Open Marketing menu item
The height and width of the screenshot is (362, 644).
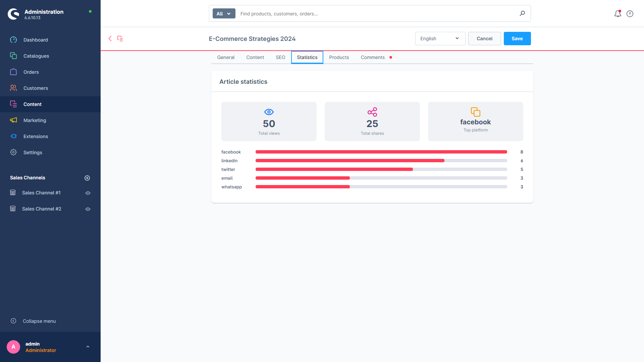(x=50, y=120)
